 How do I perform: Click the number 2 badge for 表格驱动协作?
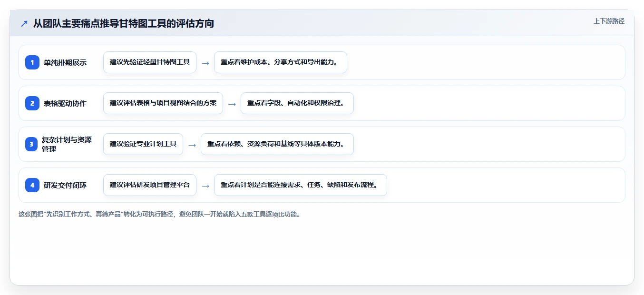point(32,103)
